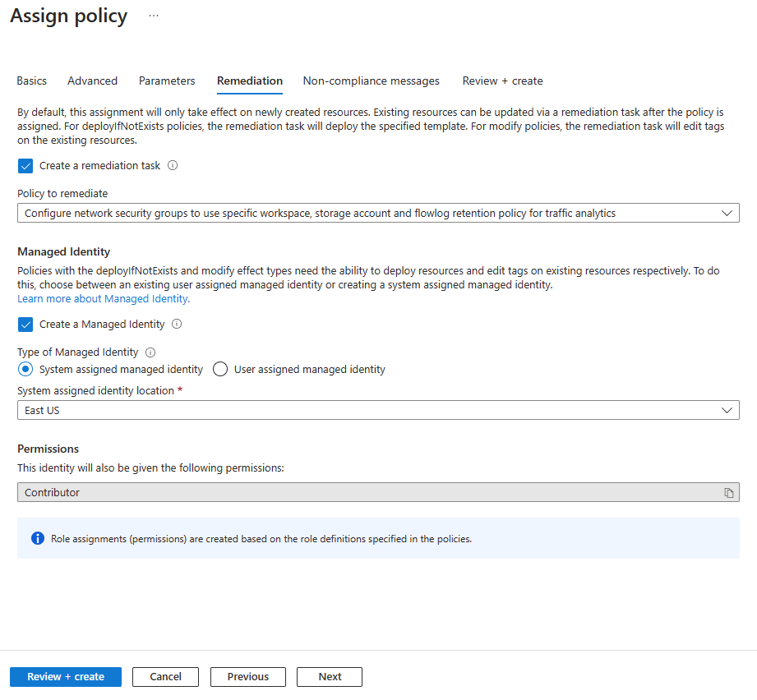Toggle the Create a Managed Identity checkbox
Screen dimensions: 757x700
25,324
